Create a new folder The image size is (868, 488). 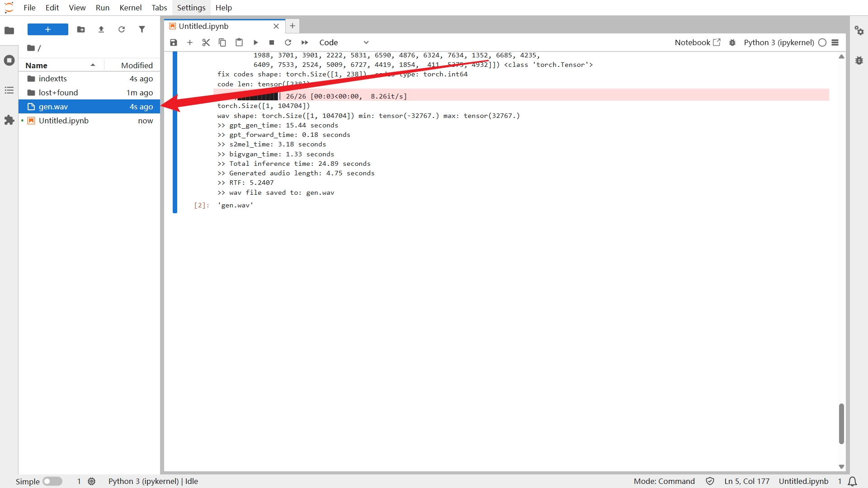pos(81,29)
